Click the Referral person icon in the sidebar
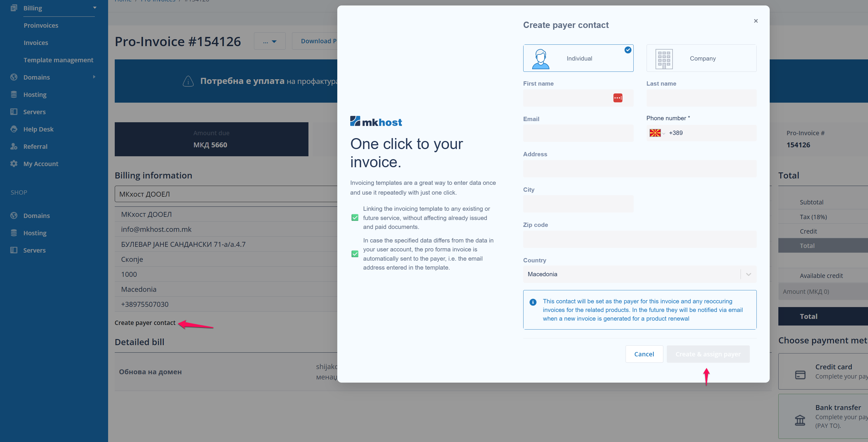The width and height of the screenshot is (868, 442). 14,146
